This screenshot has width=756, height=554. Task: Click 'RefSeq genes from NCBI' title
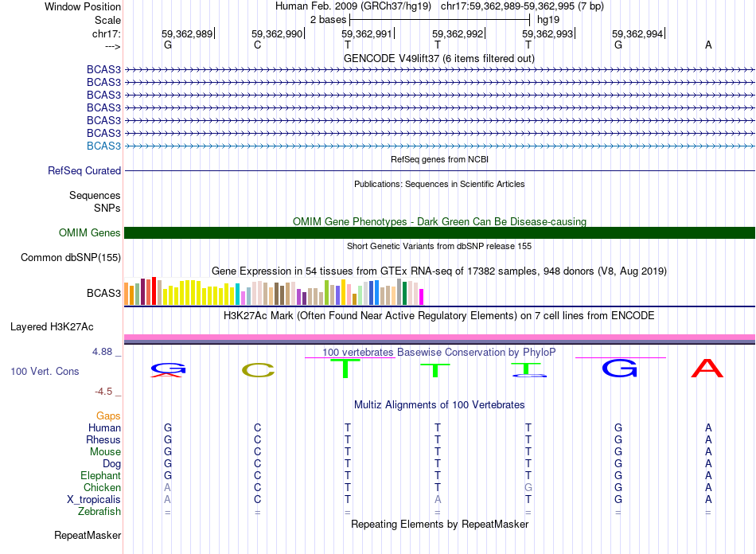click(440, 159)
